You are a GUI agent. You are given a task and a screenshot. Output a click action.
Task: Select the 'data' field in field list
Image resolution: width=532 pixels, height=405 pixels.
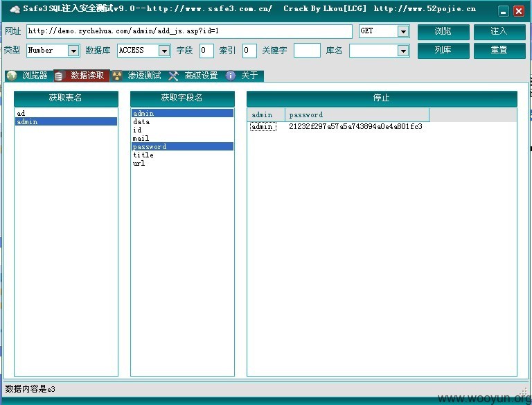182,121
